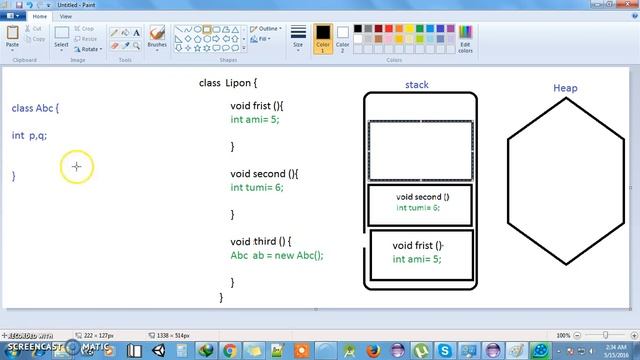The width and height of the screenshot is (640, 360).
Task: Pick the black color swatch
Action: tap(358, 28)
